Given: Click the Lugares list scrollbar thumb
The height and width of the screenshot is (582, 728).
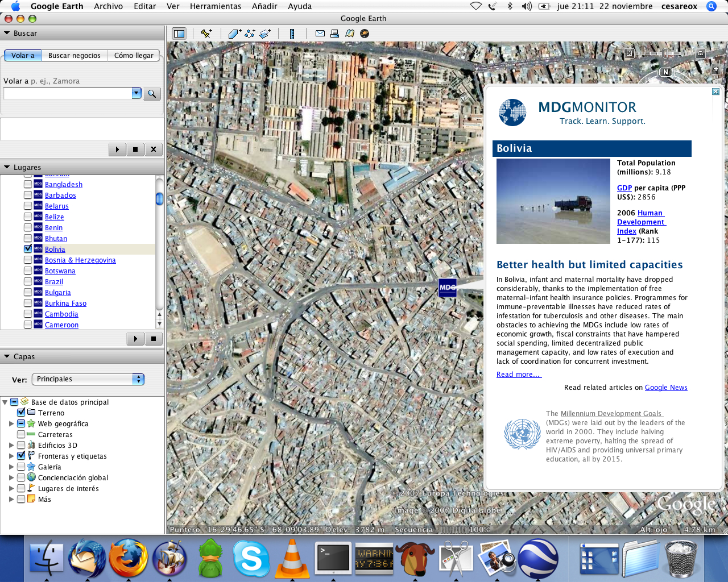Looking at the screenshot, I should 160,198.
